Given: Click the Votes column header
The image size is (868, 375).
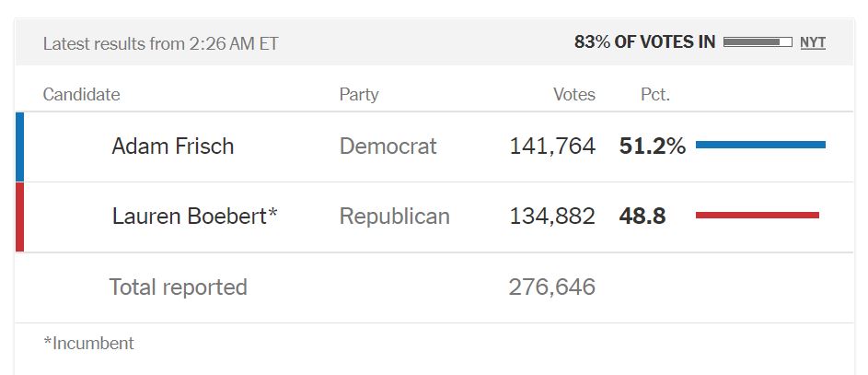Looking at the screenshot, I should tap(573, 94).
